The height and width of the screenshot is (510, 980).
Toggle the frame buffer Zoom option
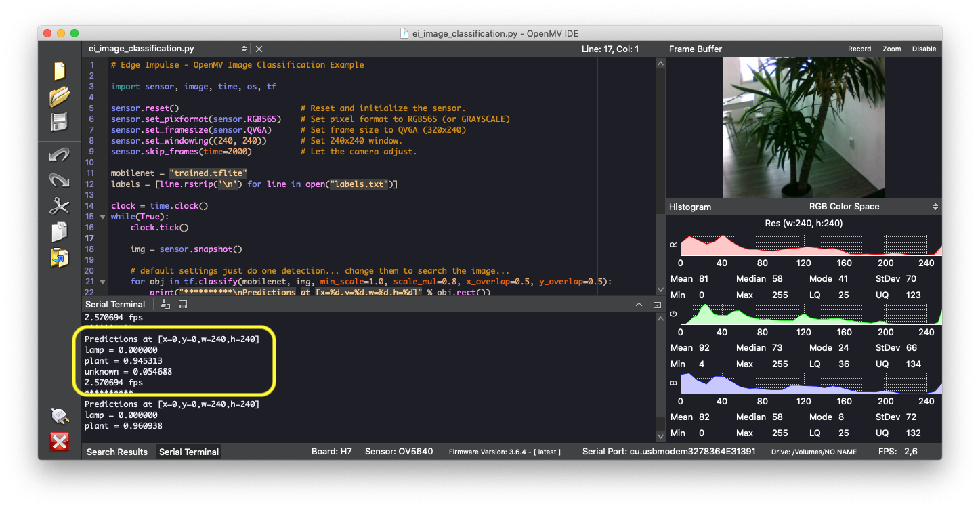pos(891,49)
